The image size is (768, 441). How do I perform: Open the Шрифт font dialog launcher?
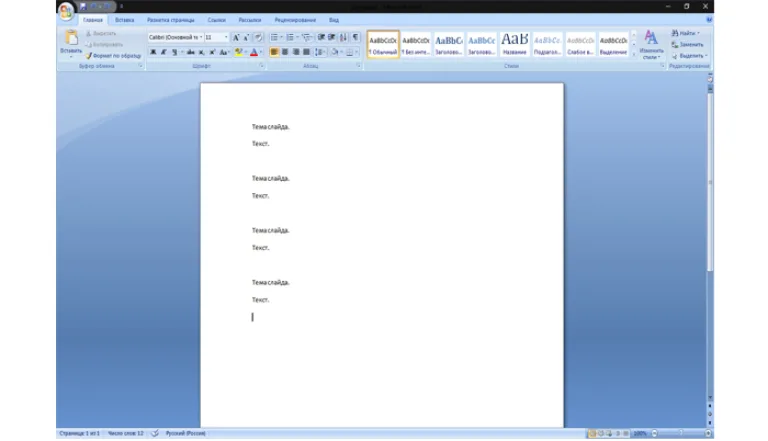coord(262,66)
